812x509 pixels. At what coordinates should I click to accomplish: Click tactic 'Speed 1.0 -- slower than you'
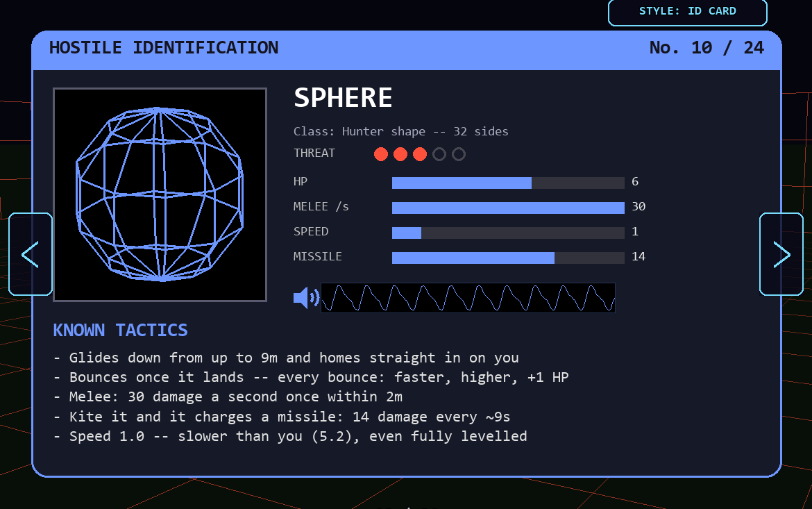tap(290, 436)
